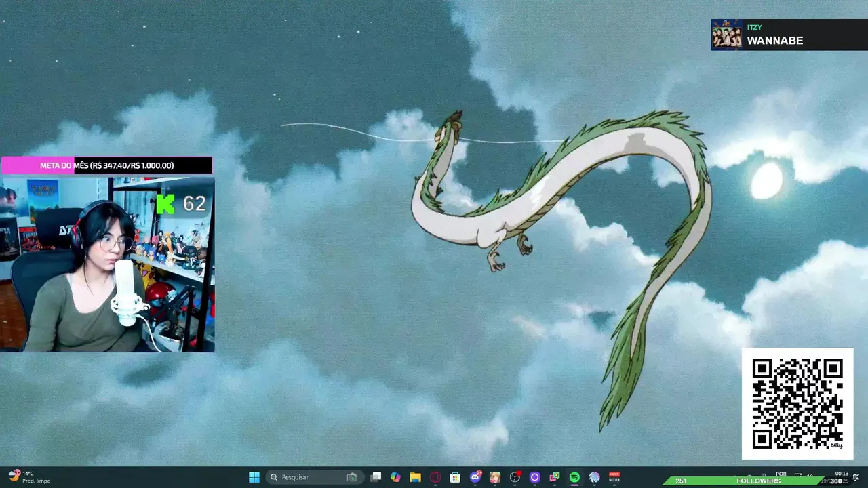Open the purple circle app icon

click(534, 477)
